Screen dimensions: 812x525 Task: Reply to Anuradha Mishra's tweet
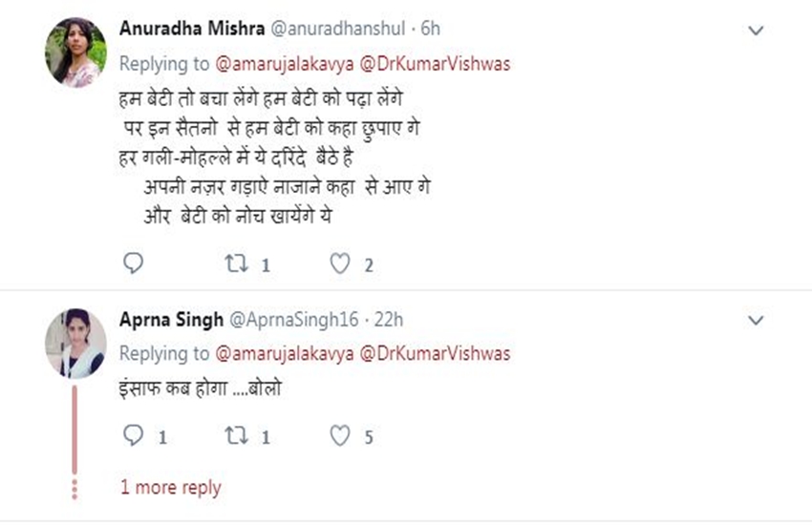[x=134, y=264]
